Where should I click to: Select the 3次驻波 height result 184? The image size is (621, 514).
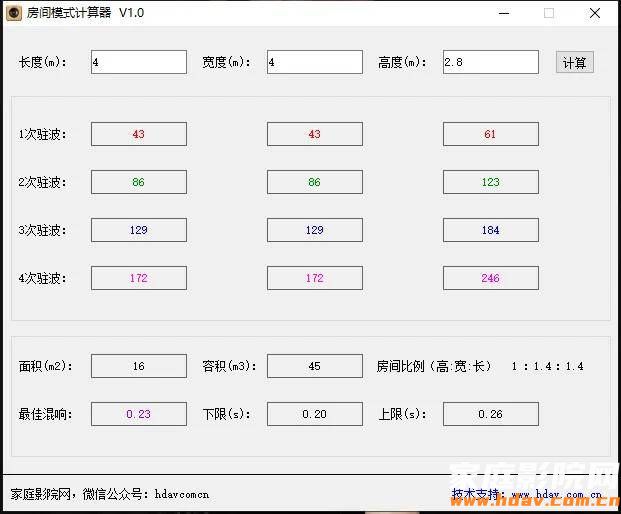tap(491, 230)
